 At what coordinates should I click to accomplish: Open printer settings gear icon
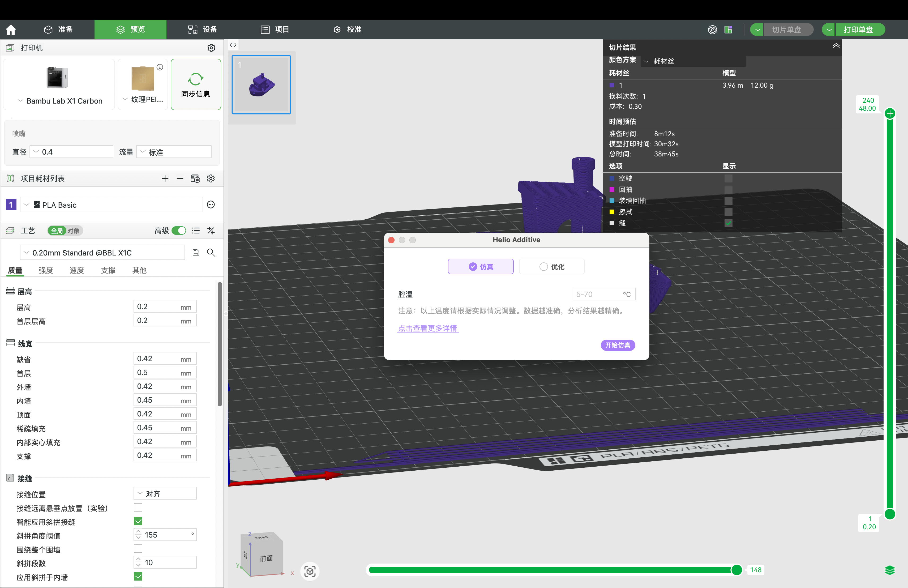[211, 48]
